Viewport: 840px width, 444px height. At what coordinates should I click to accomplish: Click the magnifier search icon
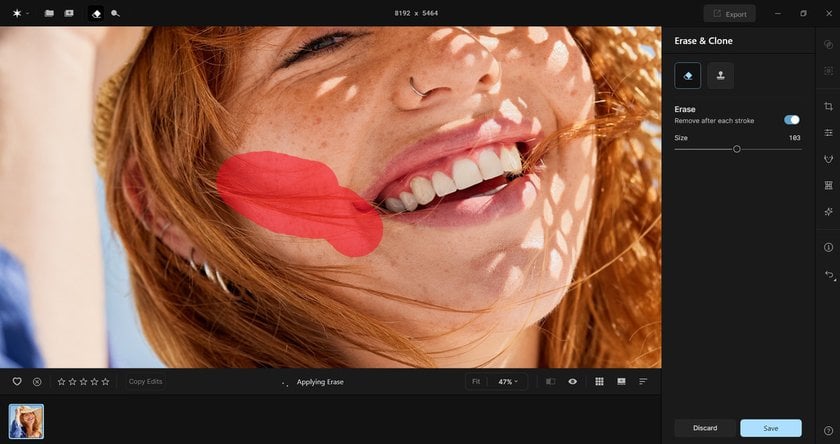tap(115, 13)
